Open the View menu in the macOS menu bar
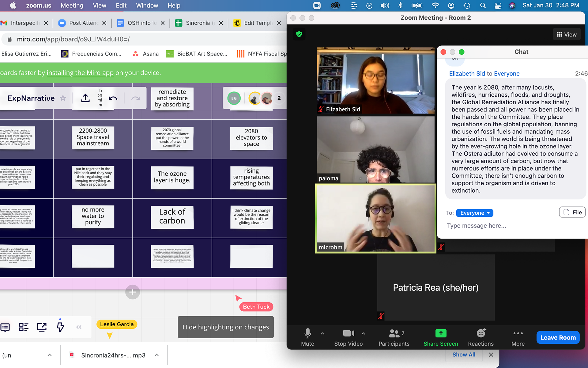This screenshot has width=588, height=368. (x=100, y=6)
